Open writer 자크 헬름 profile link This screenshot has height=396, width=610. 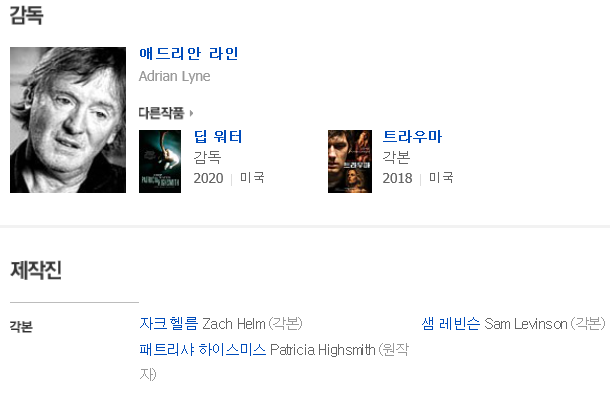tap(169, 324)
